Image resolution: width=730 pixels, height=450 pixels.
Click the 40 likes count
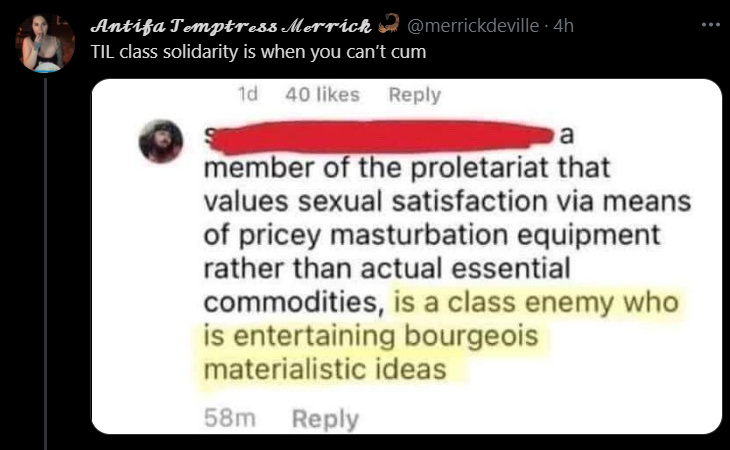point(322,94)
